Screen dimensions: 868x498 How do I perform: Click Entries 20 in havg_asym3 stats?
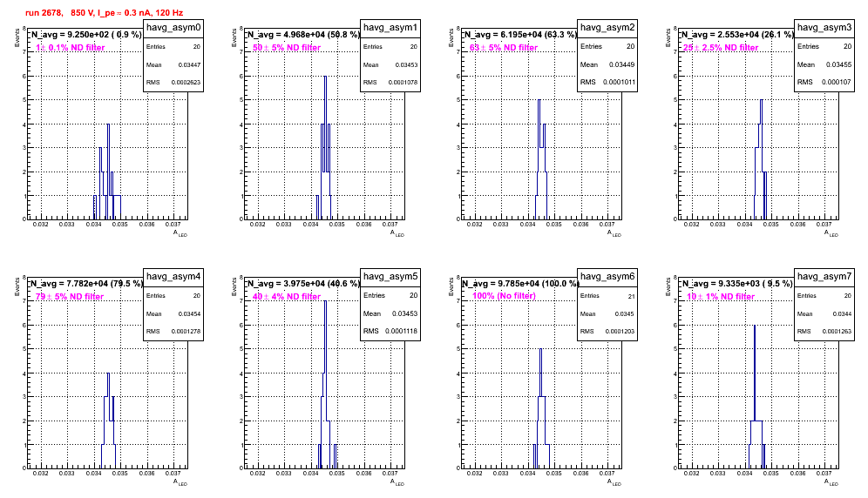pyautogui.click(x=824, y=47)
